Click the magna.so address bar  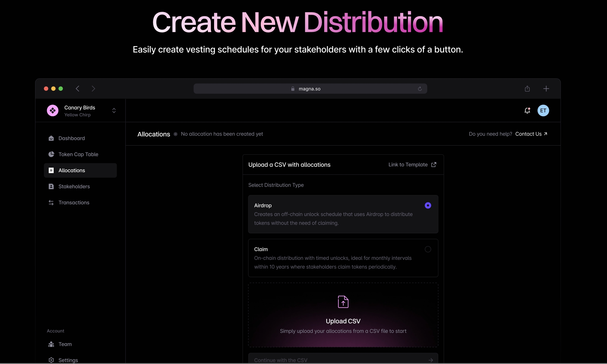click(x=310, y=89)
